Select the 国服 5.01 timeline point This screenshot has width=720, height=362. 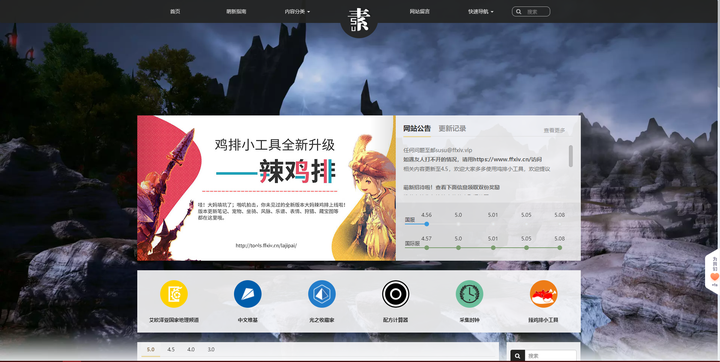pos(493,224)
